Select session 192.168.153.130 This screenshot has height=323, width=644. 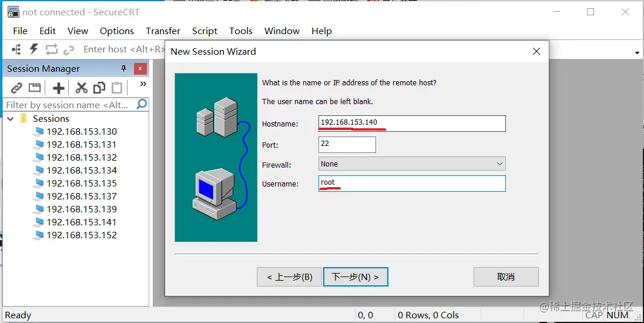coord(82,132)
